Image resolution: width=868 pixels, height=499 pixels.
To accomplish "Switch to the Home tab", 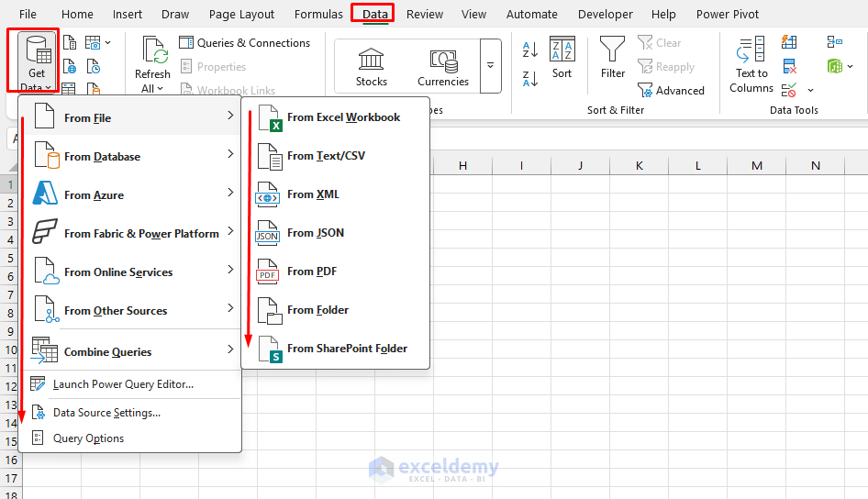I will (77, 15).
